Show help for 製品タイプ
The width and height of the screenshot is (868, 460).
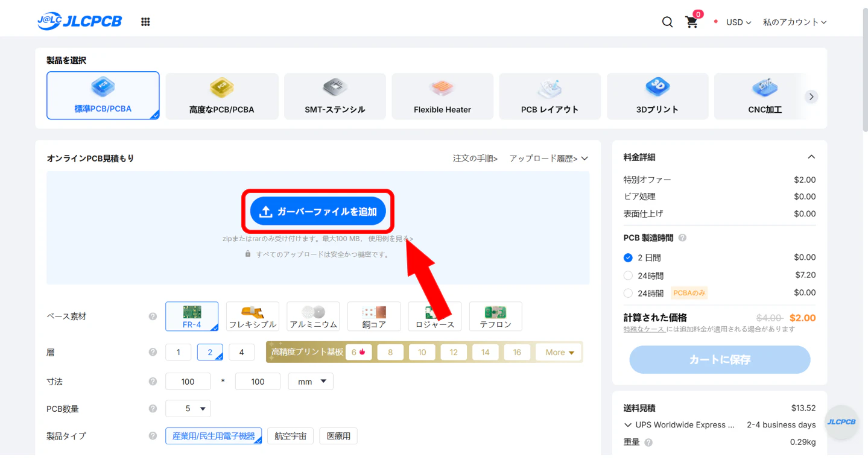point(153,436)
